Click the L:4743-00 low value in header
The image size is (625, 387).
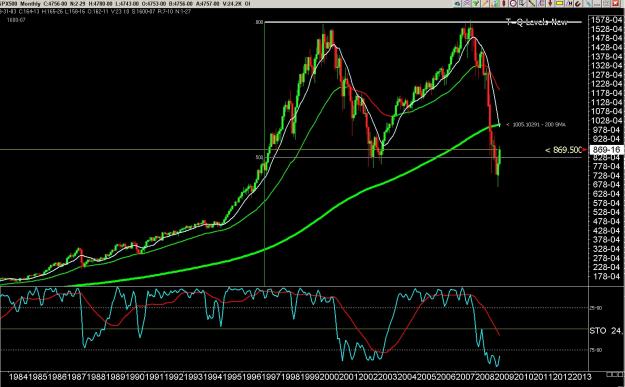click(x=126, y=4)
